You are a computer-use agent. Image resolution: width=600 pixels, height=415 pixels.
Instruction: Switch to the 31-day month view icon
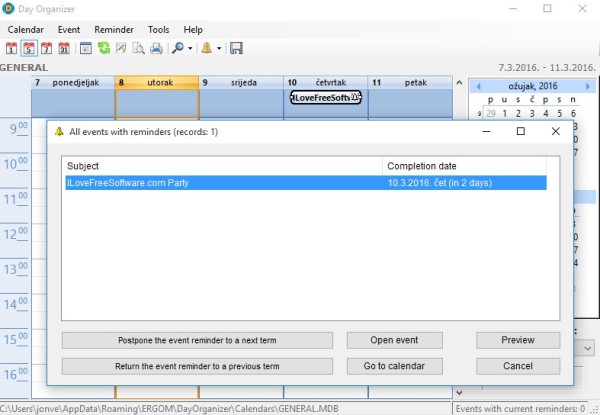tap(64, 48)
